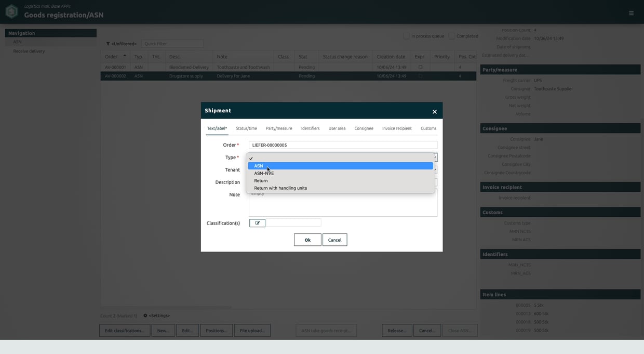The width and height of the screenshot is (644, 354).
Task: Select the blank checked option in Type list
Action: [x=340, y=158]
